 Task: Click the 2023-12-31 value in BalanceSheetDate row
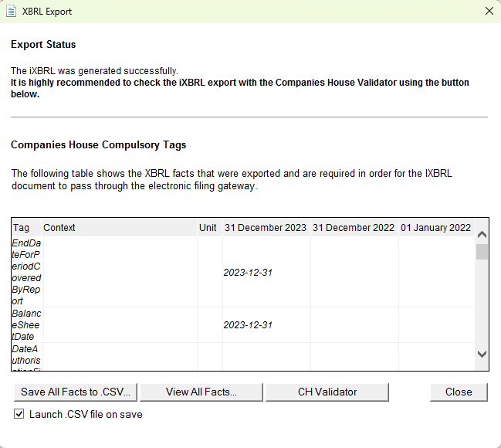(248, 325)
